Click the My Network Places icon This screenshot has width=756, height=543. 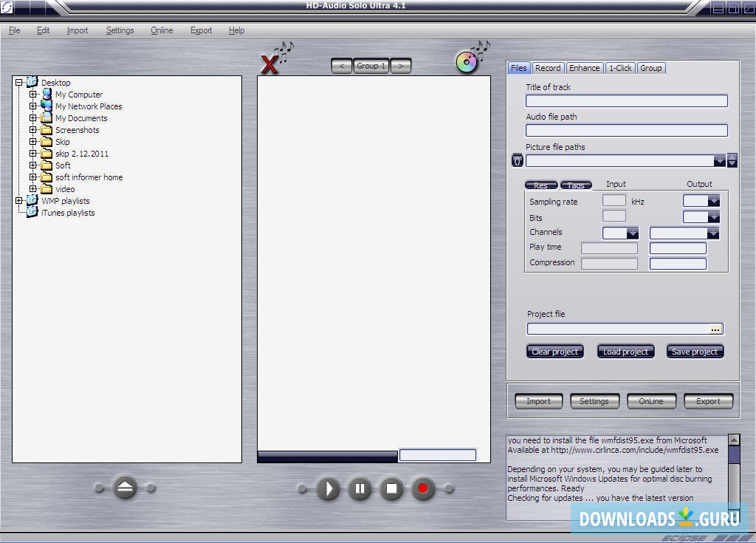47,106
